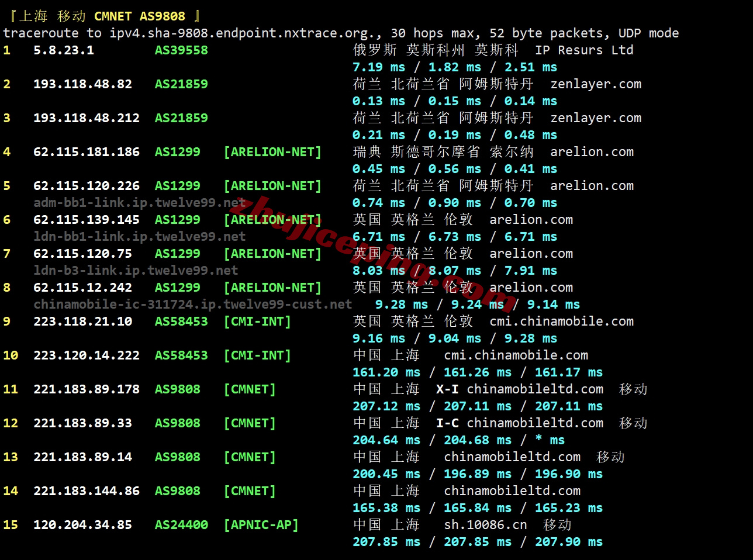Click the hostname adm-bb1-link.ip.twelve99.net

tap(139, 203)
